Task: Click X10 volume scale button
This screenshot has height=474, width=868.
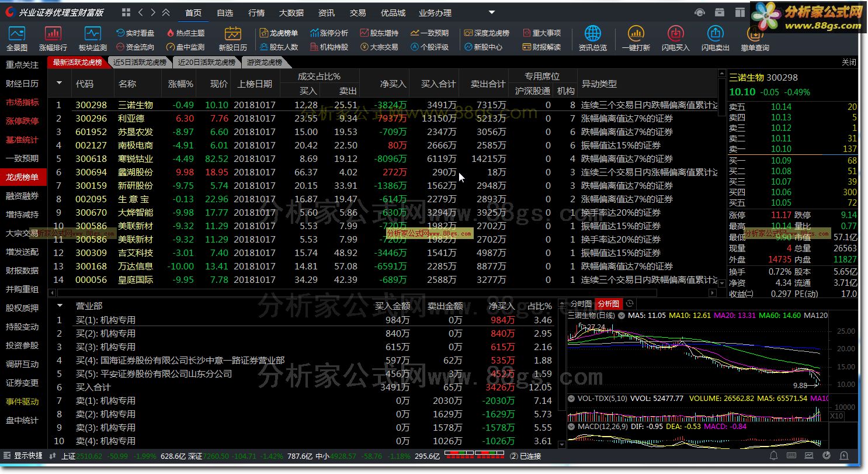Action: click(x=836, y=416)
